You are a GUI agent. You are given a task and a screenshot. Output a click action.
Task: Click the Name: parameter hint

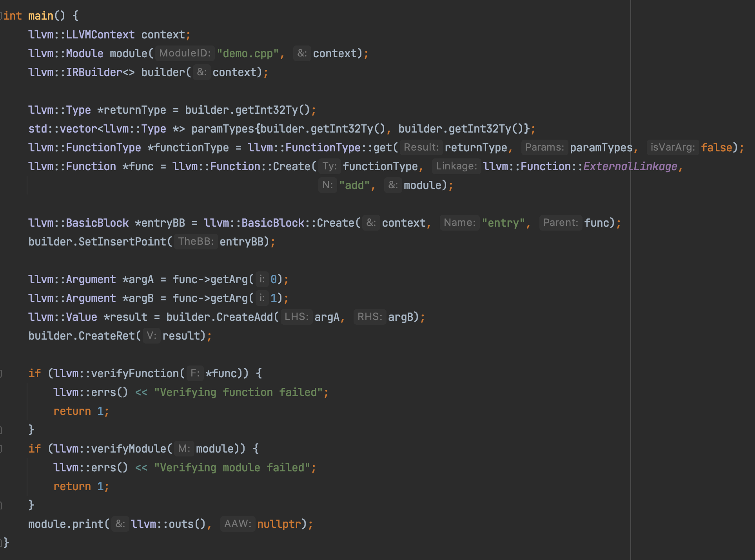coord(459,222)
